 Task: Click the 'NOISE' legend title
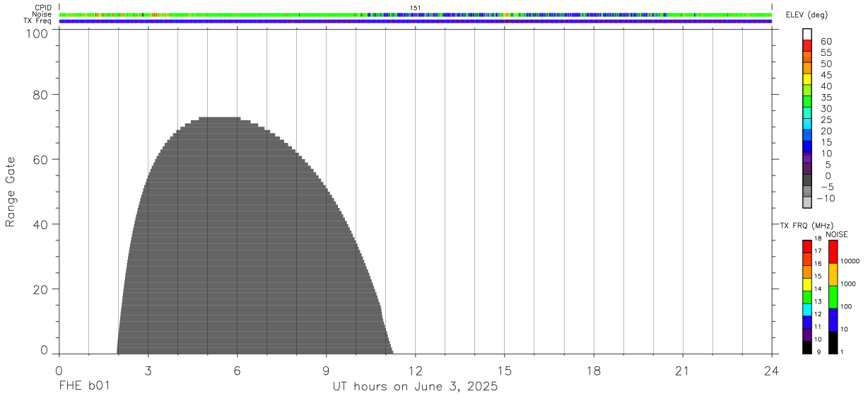point(837,234)
